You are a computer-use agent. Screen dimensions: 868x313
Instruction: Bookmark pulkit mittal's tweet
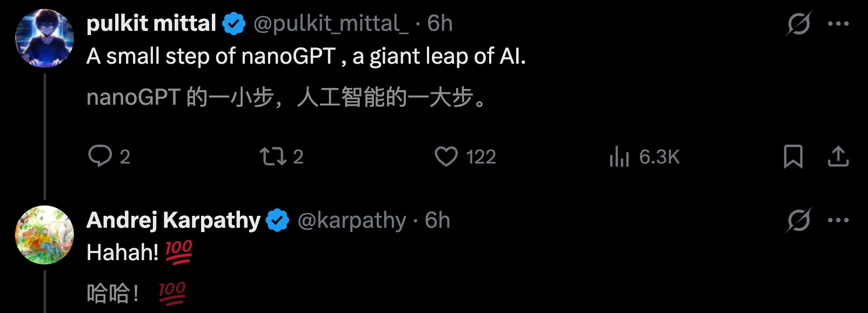coord(793,156)
